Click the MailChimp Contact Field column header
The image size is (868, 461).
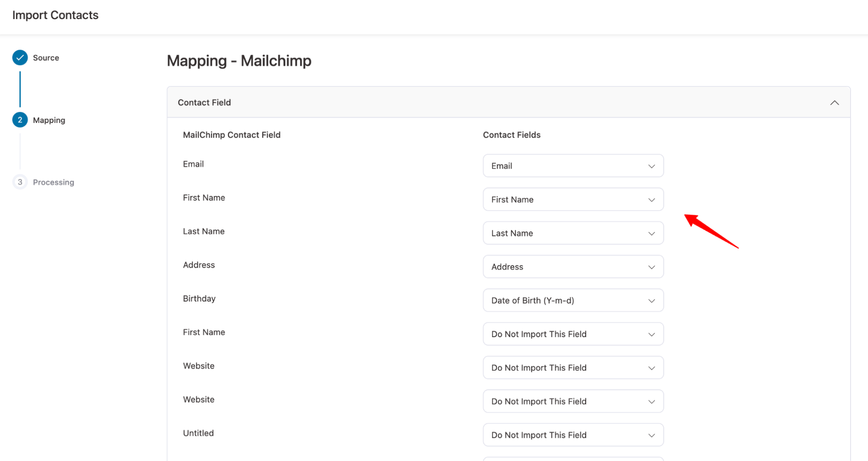tap(231, 135)
